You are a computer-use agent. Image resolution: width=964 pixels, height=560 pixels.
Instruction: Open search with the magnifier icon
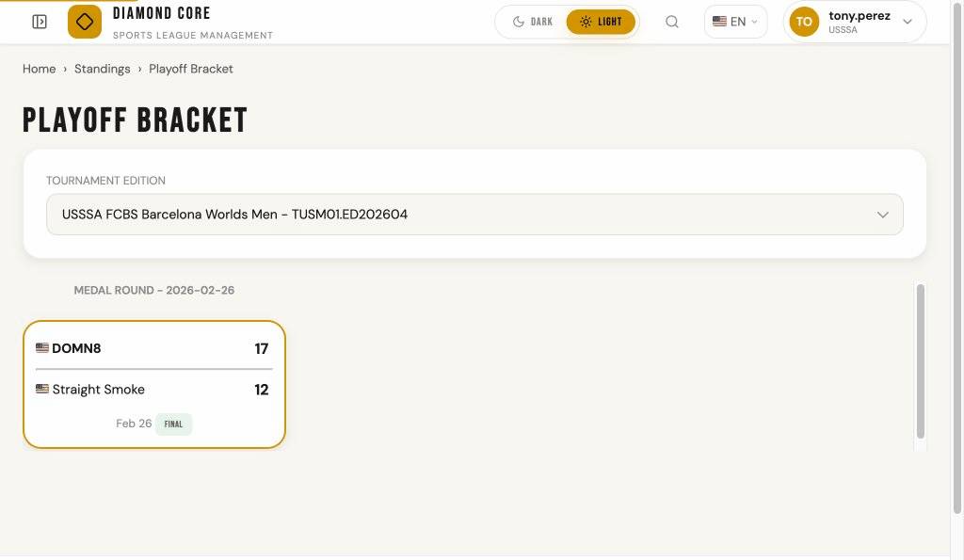672,22
